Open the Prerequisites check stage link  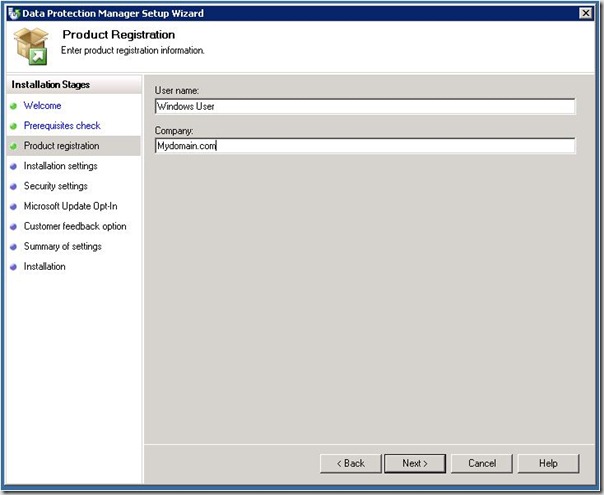coord(62,126)
